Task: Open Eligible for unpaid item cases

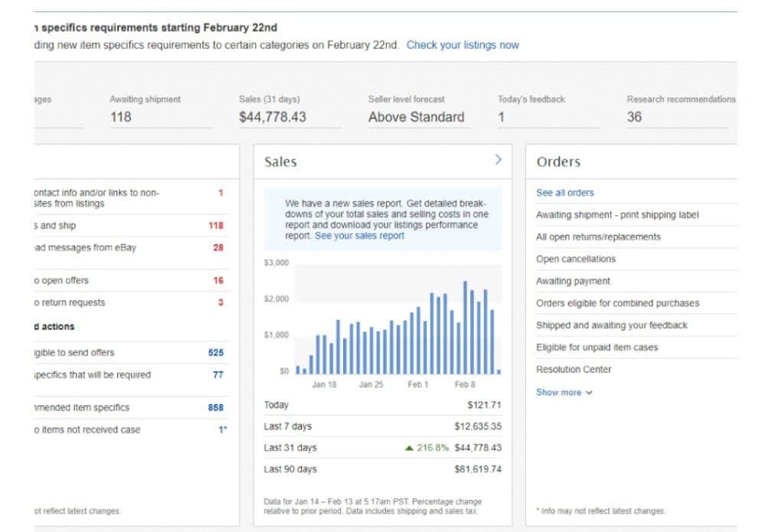Action: [x=597, y=348]
